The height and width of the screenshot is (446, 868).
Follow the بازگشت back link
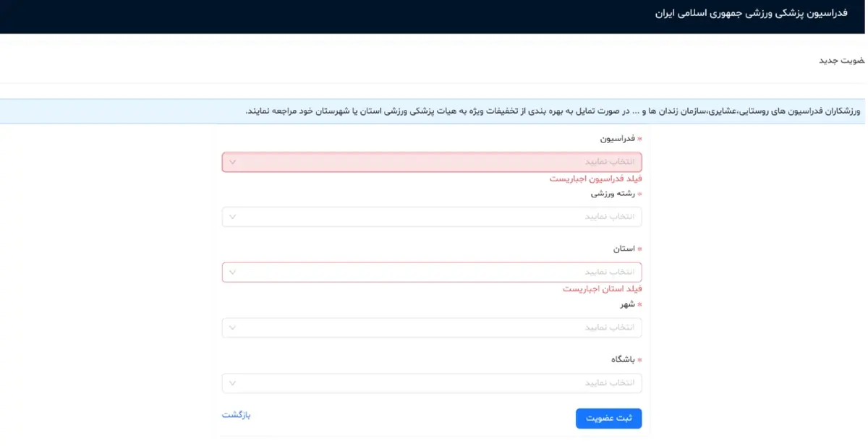(236, 415)
